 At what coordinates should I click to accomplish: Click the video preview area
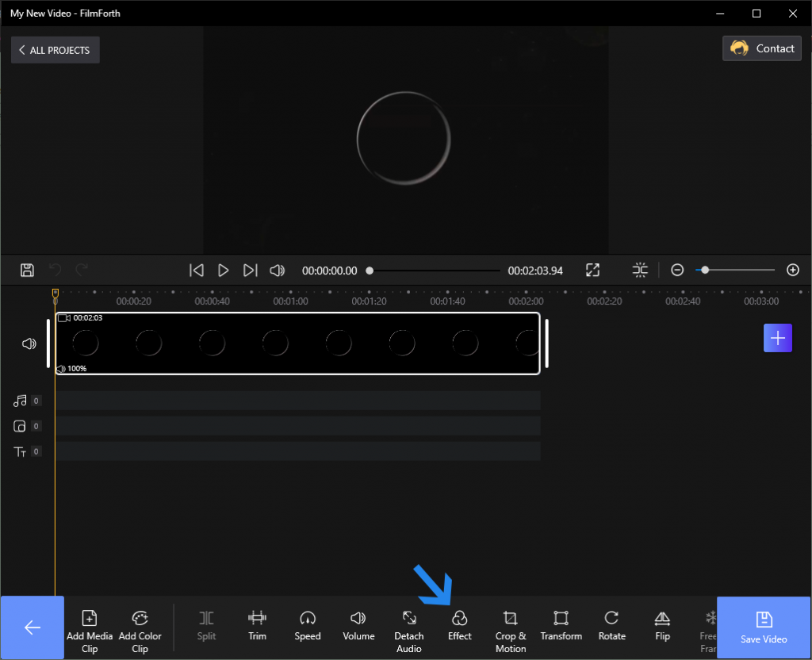(405, 140)
